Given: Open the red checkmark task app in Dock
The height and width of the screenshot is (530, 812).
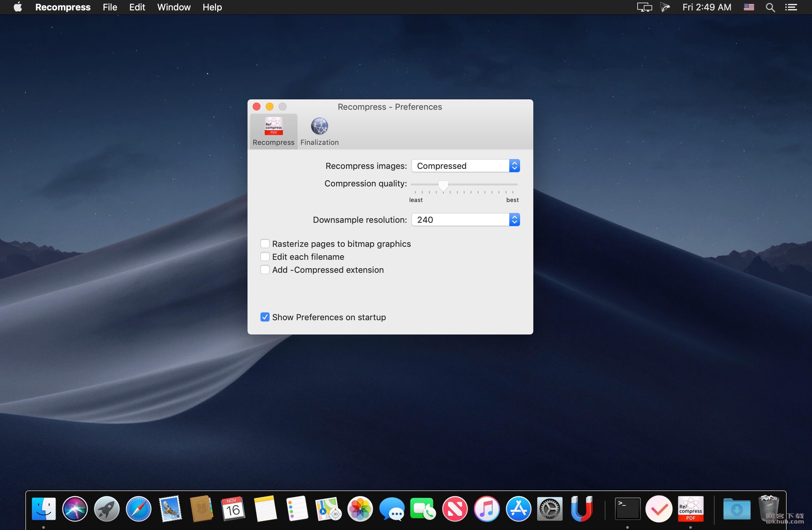Looking at the screenshot, I should tap(659, 509).
